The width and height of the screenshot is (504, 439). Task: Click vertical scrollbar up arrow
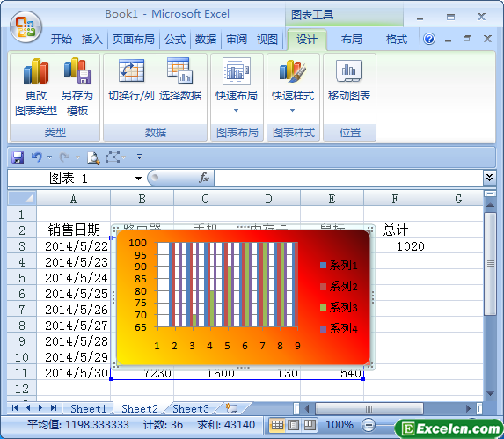pyautogui.click(x=490, y=204)
